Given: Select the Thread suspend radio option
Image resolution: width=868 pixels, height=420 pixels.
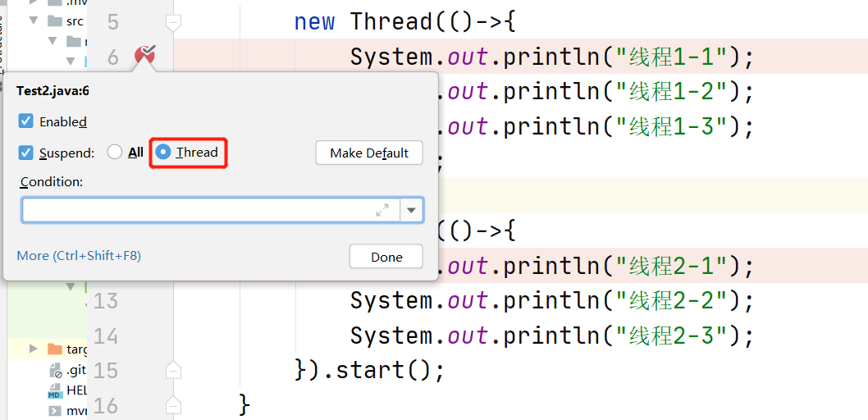Looking at the screenshot, I should [x=163, y=153].
